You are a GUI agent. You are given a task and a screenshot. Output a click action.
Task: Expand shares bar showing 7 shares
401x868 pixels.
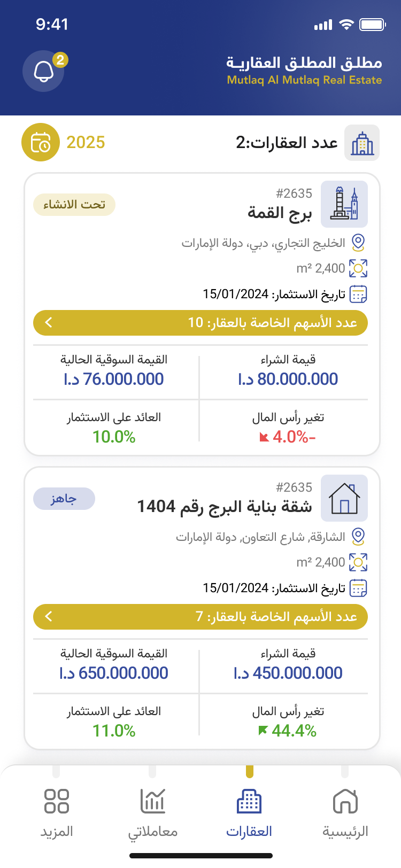pos(200,617)
